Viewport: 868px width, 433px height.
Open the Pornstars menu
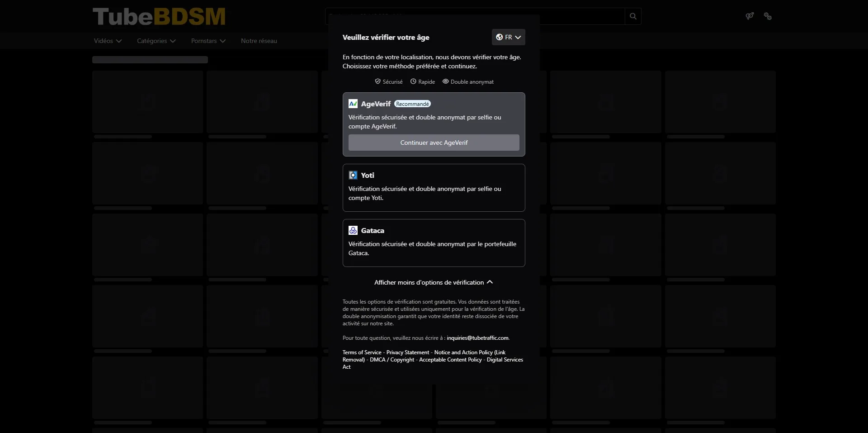click(x=208, y=41)
